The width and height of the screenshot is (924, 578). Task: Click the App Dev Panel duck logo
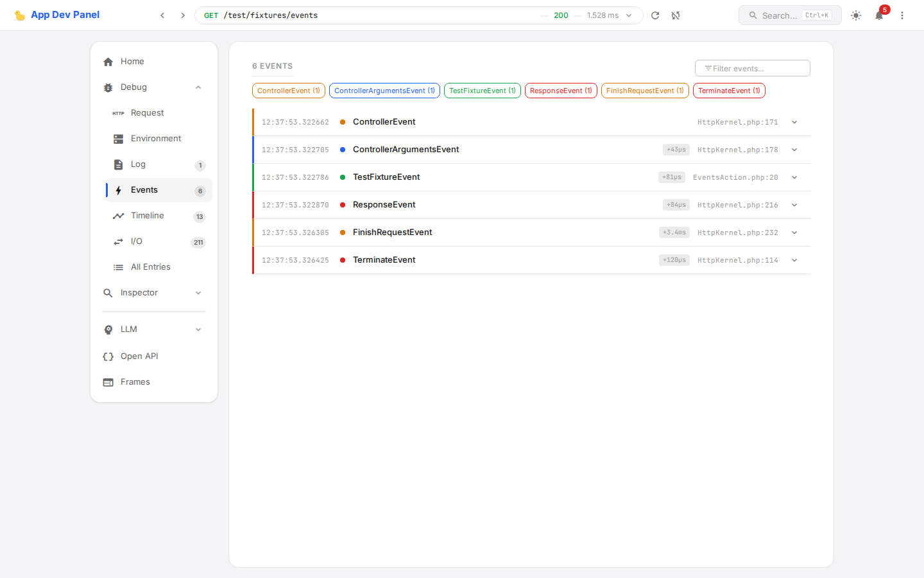(20, 15)
